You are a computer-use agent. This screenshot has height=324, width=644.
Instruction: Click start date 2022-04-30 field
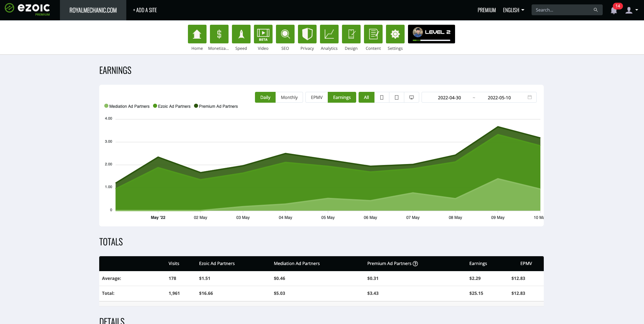click(449, 98)
